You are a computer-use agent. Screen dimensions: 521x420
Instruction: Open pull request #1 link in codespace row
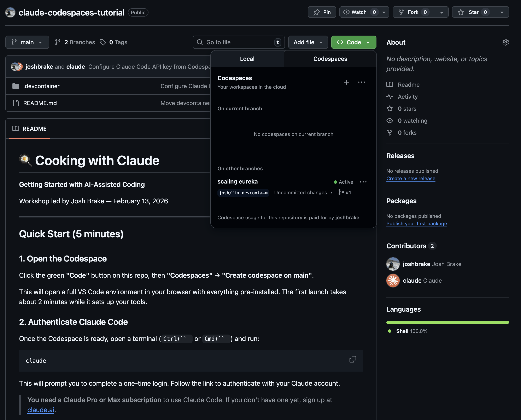click(x=345, y=192)
